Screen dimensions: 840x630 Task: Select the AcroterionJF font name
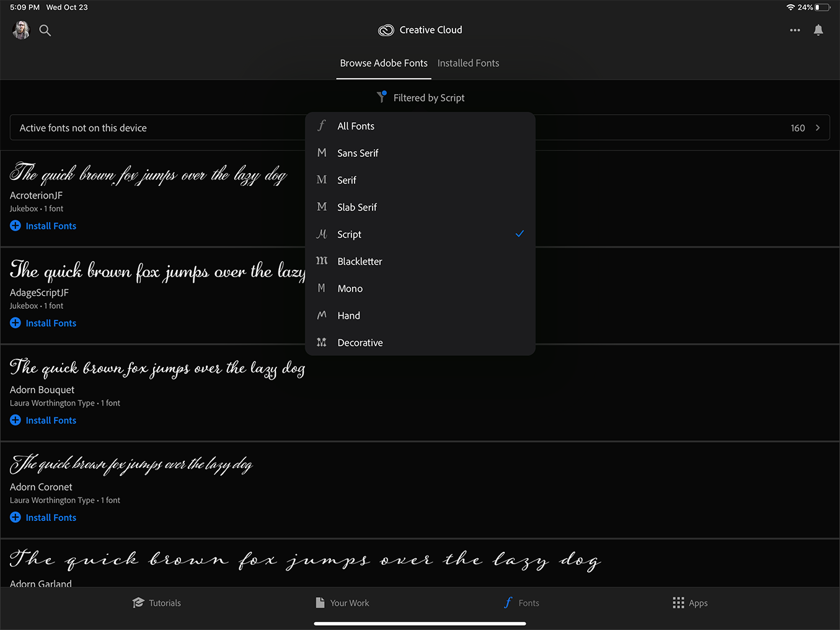click(36, 195)
